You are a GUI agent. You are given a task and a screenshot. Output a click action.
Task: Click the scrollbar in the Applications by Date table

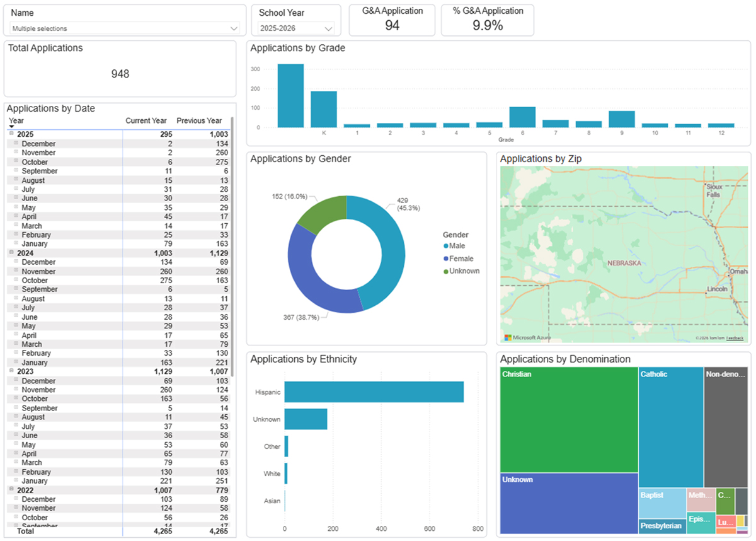(x=232, y=246)
